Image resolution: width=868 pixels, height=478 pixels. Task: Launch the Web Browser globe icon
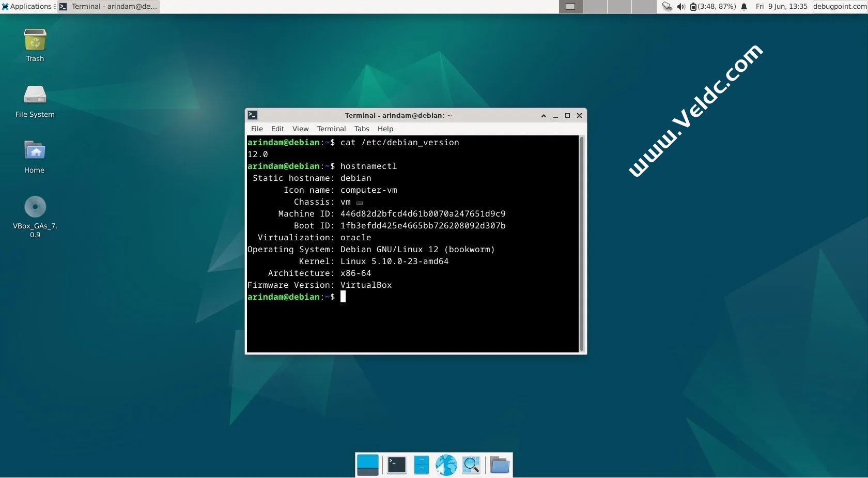446,465
